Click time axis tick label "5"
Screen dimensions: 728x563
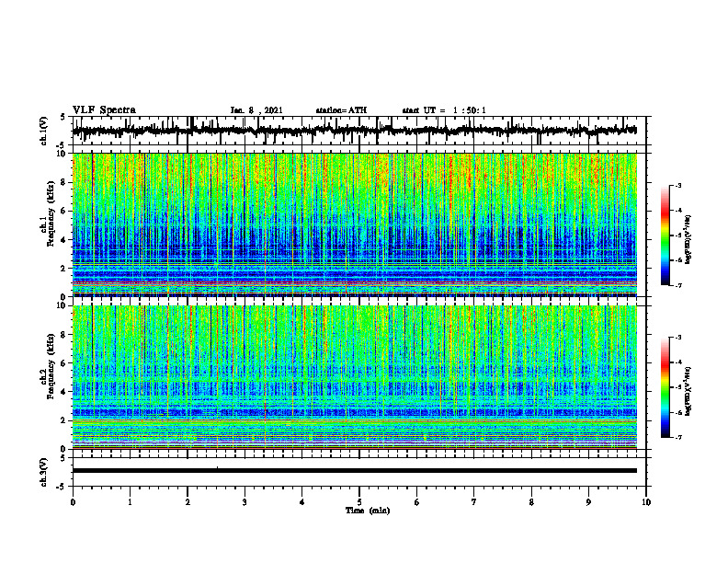pos(359,502)
